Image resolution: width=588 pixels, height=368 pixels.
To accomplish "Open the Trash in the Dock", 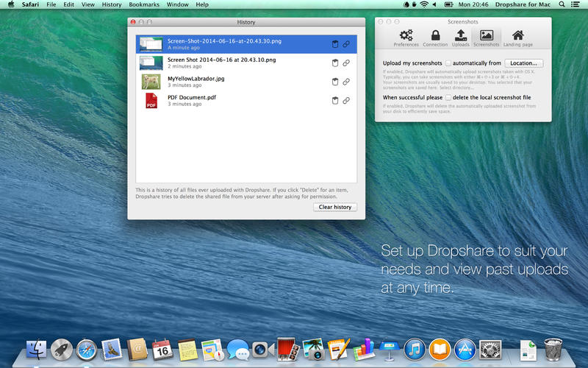I will (x=553, y=350).
